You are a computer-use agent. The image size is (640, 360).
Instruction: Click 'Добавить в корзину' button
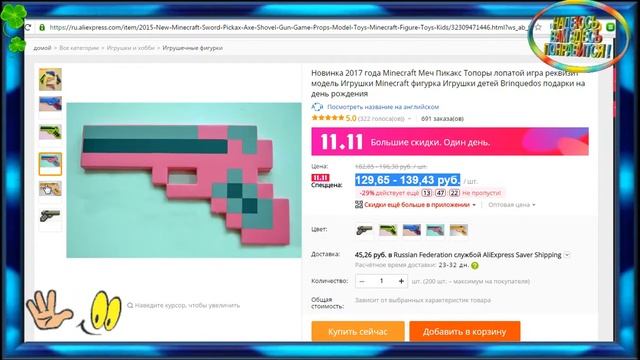(x=464, y=331)
